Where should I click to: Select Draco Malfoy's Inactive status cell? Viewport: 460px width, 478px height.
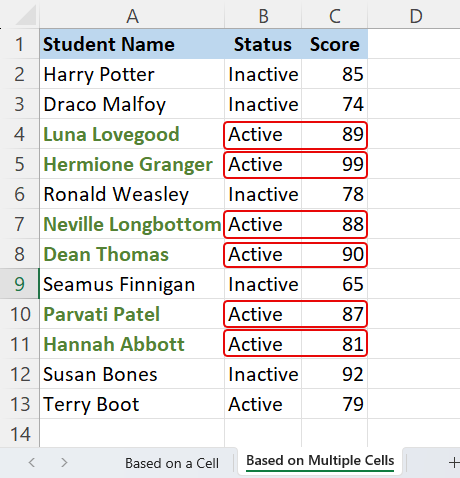pos(263,104)
